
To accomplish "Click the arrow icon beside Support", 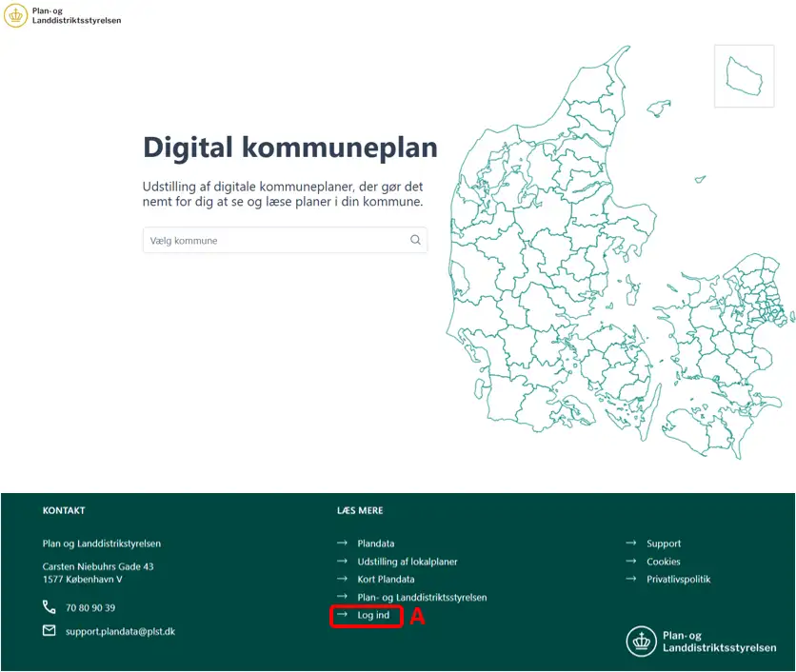I will (630, 544).
